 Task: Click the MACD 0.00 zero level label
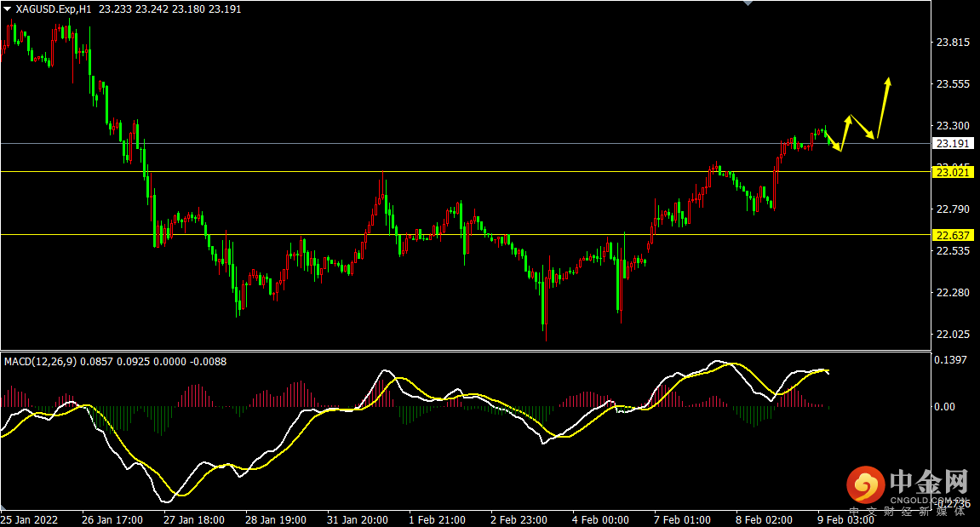click(945, 407)
